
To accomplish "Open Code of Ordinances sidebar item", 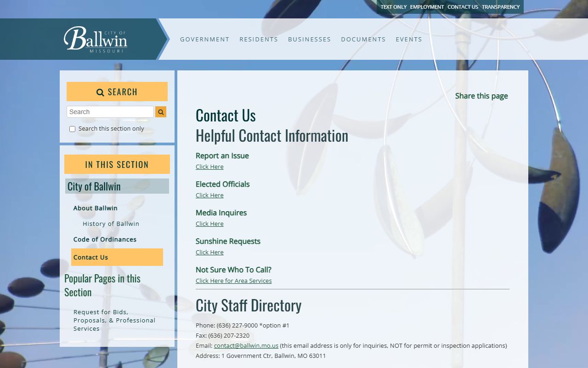I will 105,239.
